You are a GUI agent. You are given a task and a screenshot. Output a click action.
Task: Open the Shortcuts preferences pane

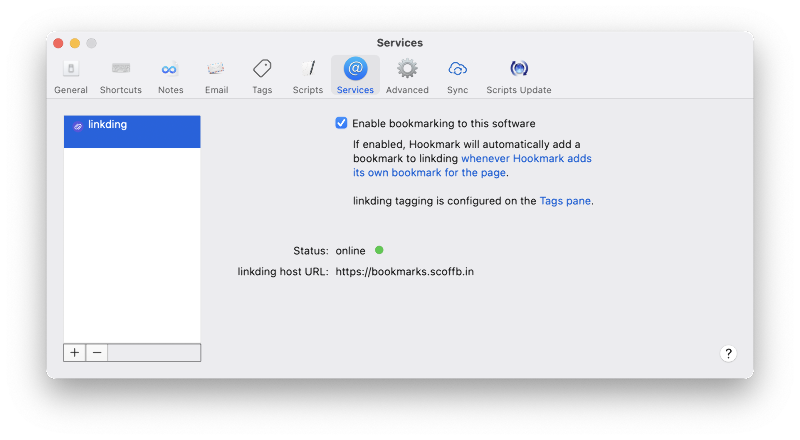[120, 76]
